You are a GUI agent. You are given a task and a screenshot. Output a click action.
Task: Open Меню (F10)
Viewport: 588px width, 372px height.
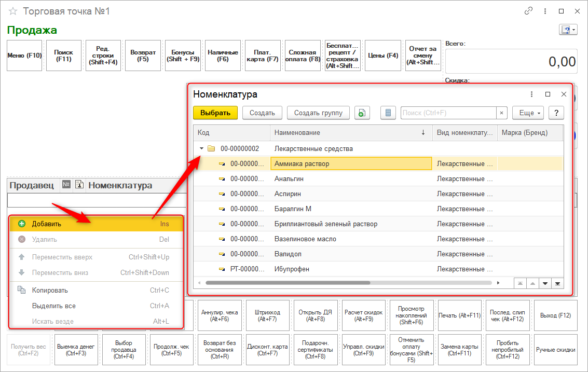(x=24, y=56)
